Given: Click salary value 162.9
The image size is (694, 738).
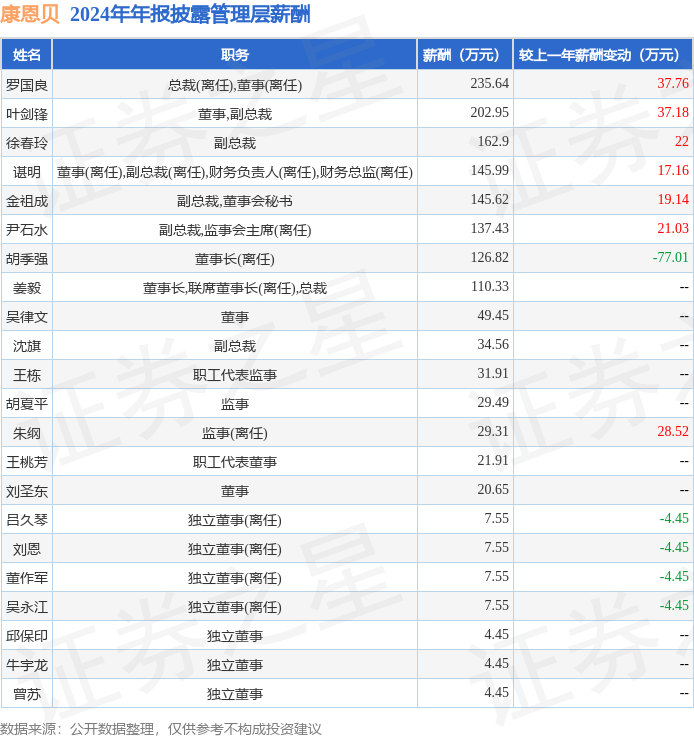Looking at the screenshot, I should pos(493,141).
